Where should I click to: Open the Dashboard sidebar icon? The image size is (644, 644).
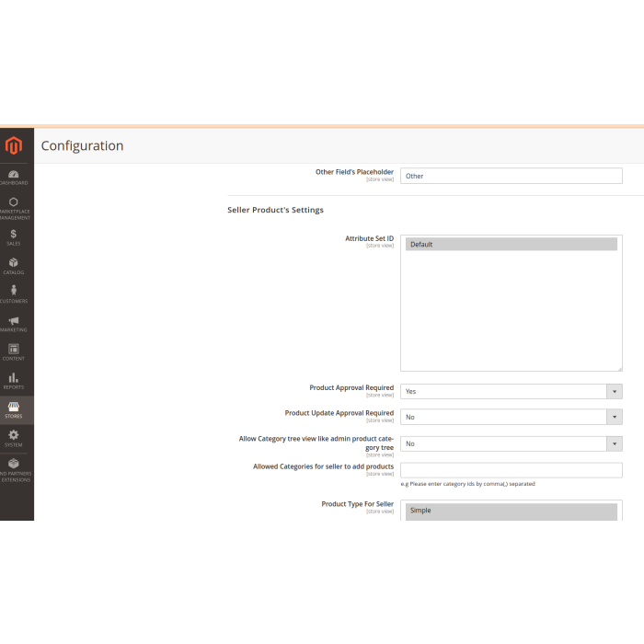[x=14, y=177]
